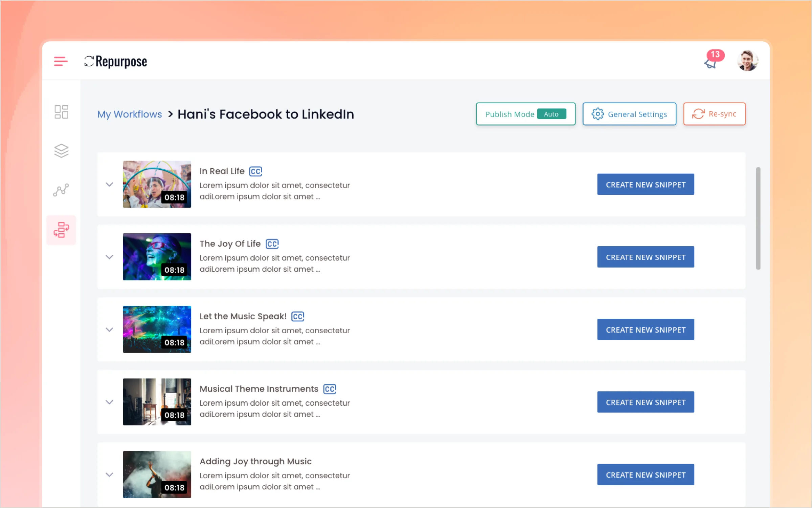
Task: Create new snippet for Musical Theme Instruments
Action: click(x=646, y=402)
